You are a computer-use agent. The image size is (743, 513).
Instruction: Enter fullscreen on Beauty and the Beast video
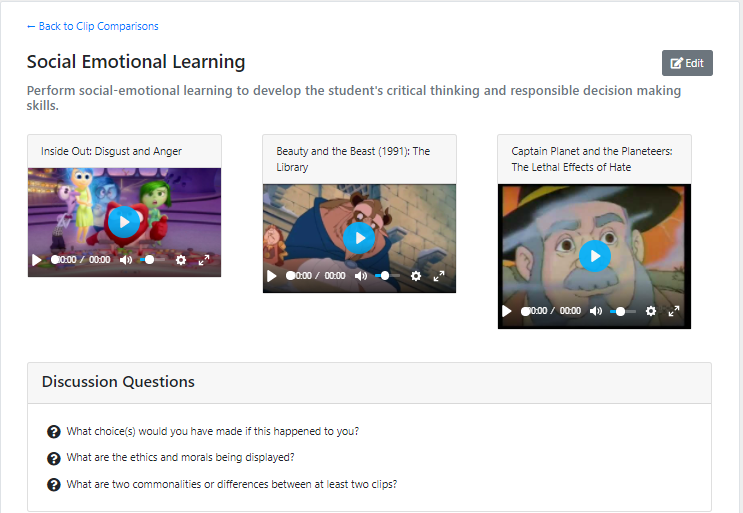pos(439,276)
